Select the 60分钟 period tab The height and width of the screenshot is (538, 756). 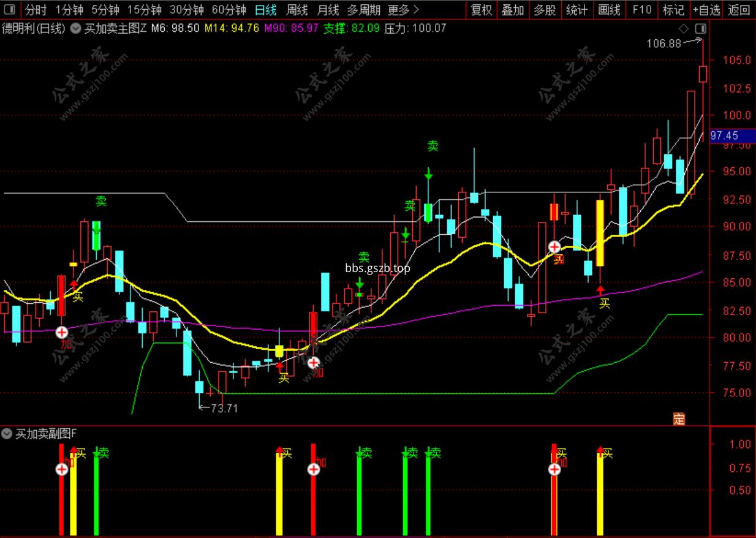(x=229, y=10)
